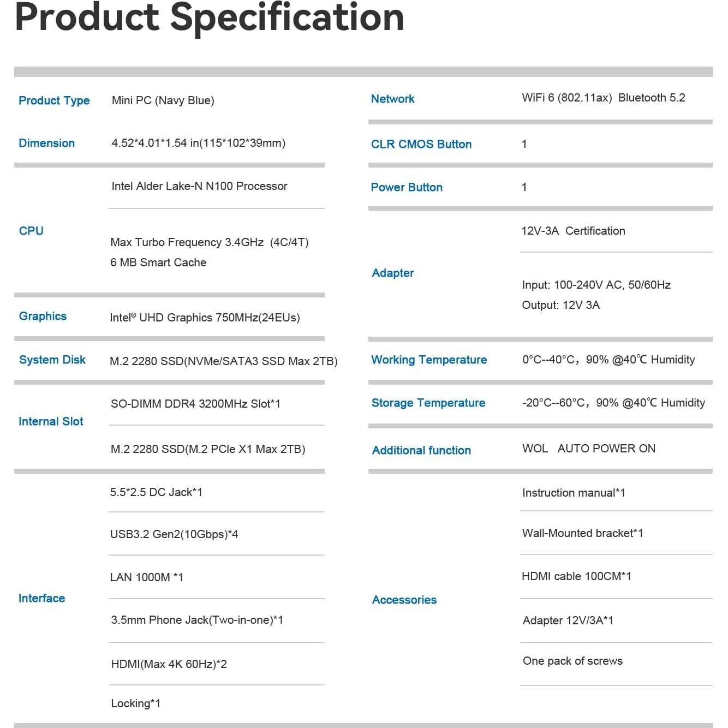
Task: Select the WiFi 6 (802.11ax) text
Action: [x=566, y=98]
